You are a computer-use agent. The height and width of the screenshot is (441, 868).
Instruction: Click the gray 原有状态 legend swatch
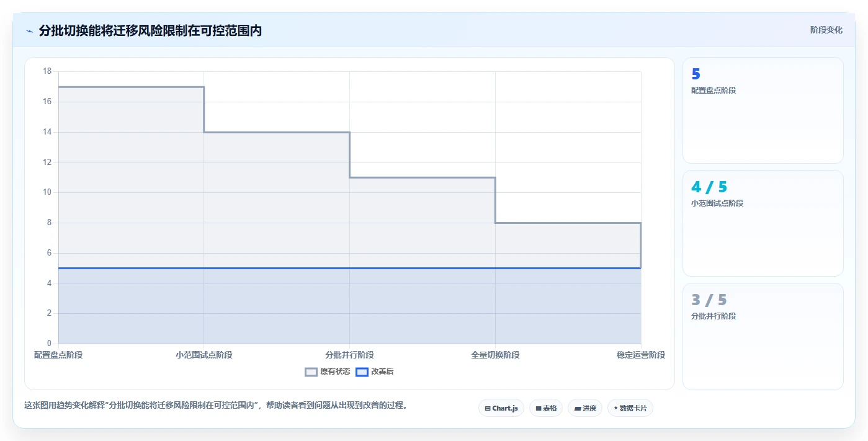[x=311, y=372]
